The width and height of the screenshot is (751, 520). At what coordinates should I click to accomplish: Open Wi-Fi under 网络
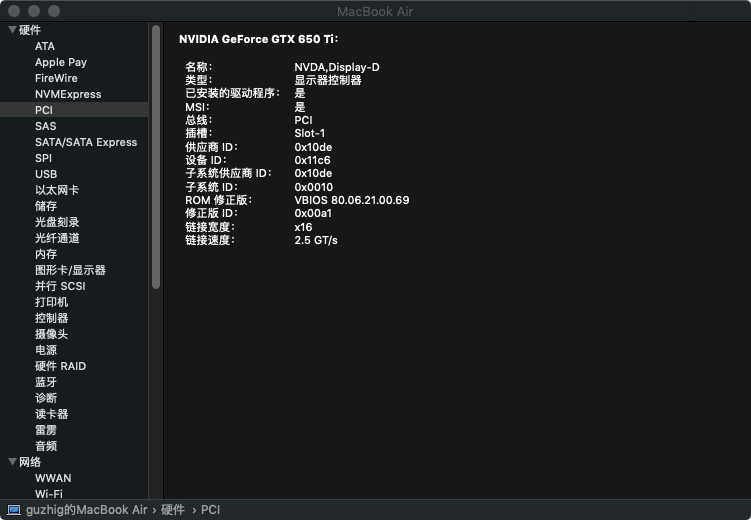[x=49, y=494]
